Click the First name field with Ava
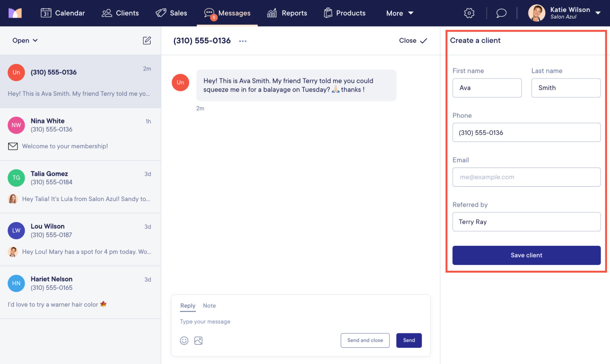Image resolution: width=610 pixels, height=364 pixels. 487,88
